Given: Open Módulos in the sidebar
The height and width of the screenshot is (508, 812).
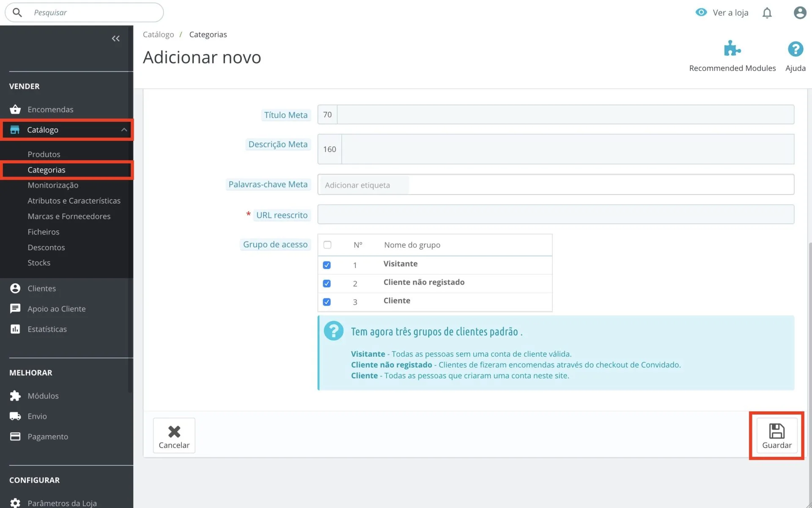Looking at the screenshot, I should 43,396.
